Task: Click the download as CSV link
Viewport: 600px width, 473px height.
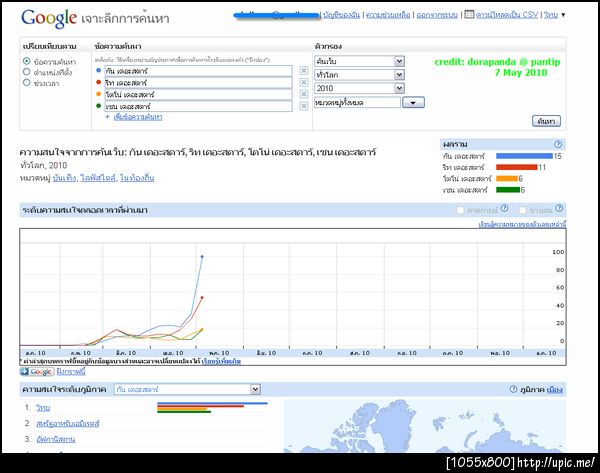Action: (507, 15)
